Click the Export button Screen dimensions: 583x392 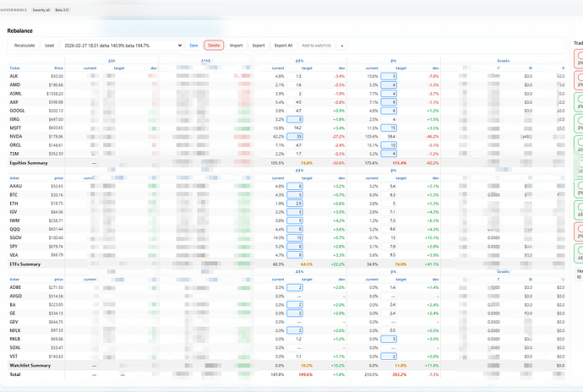click(259, 45)
